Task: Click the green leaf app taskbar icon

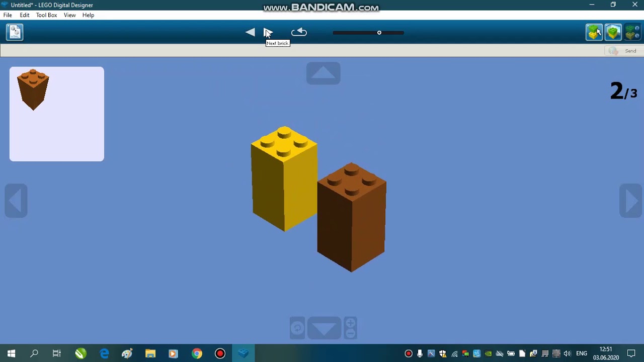Action: (x=80, y=353)
